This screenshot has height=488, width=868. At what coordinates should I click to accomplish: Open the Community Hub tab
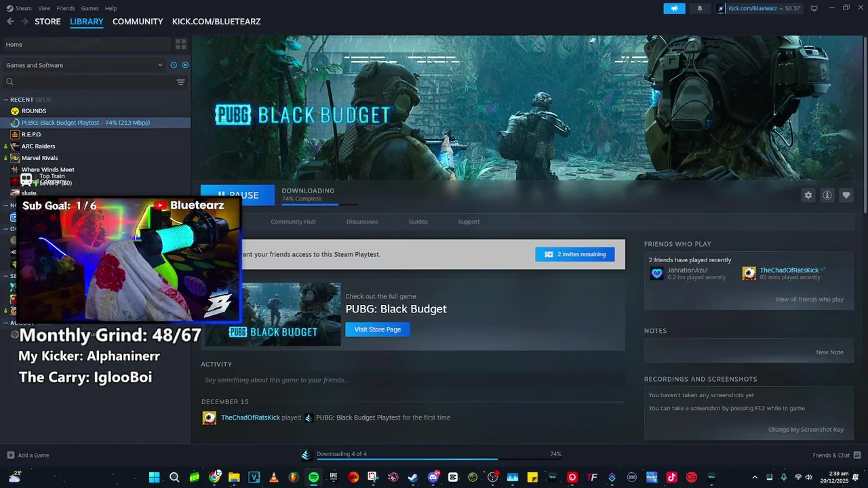[x=293, y=222]
